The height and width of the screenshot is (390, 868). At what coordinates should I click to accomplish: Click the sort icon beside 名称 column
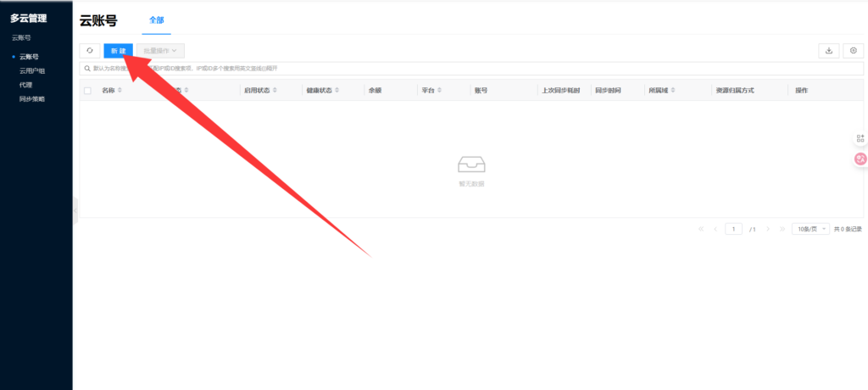point(120,90)
